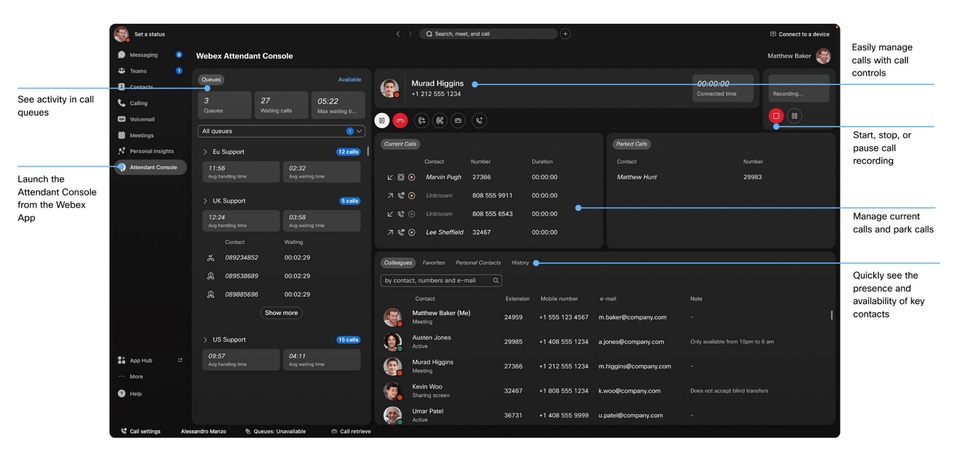Viewport: 980px width, 452px height.
Task: Open App Hub from the sidebar
Action: coord(141,361)
